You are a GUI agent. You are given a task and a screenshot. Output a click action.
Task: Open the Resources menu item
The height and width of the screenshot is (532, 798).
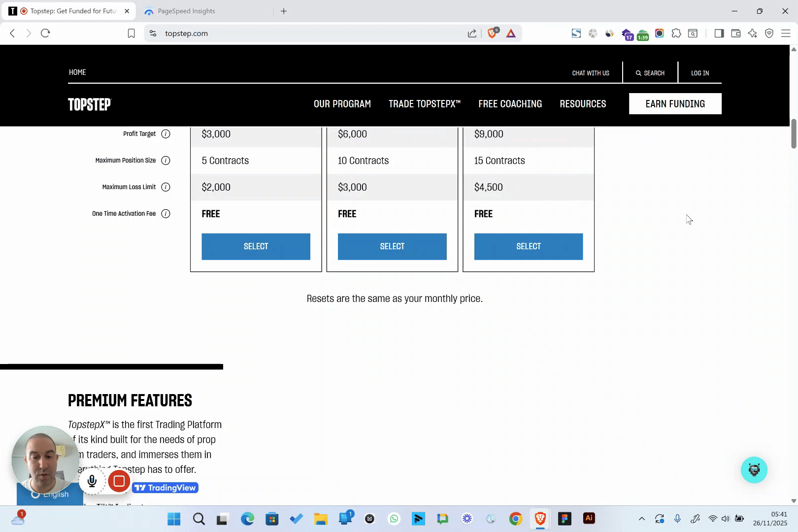tap(583, 104)
